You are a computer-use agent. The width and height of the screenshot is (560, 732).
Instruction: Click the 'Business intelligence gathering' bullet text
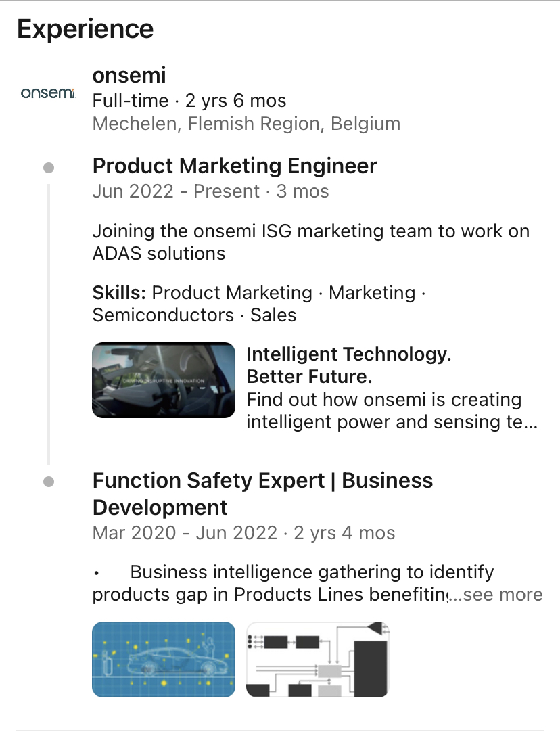click(311, 572)
